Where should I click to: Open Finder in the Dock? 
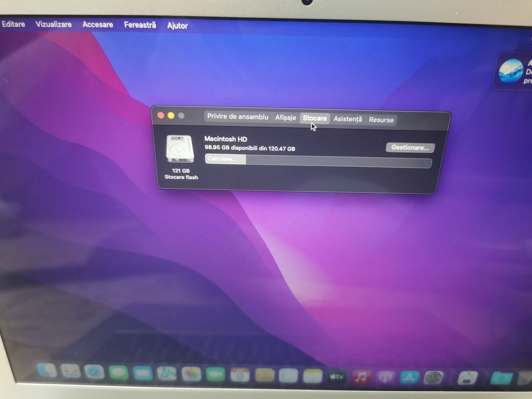click(47, 370)
